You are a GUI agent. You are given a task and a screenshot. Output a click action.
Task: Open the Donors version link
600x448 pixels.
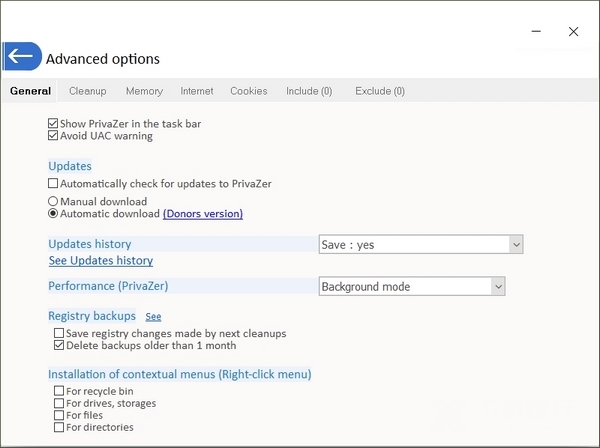coord(203,214)
